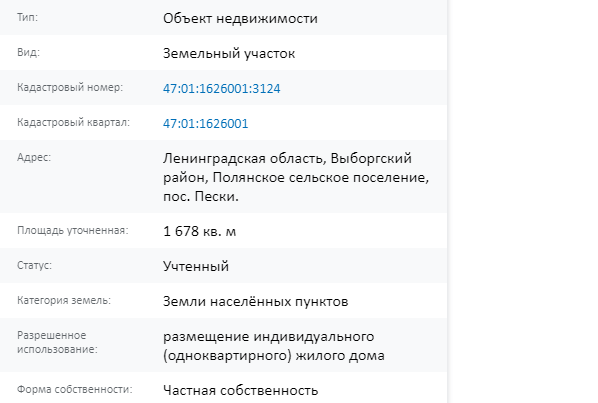Click permitted use text 'размещение индивидуального'
Screen dimensions: 598x403
(268, 337)
